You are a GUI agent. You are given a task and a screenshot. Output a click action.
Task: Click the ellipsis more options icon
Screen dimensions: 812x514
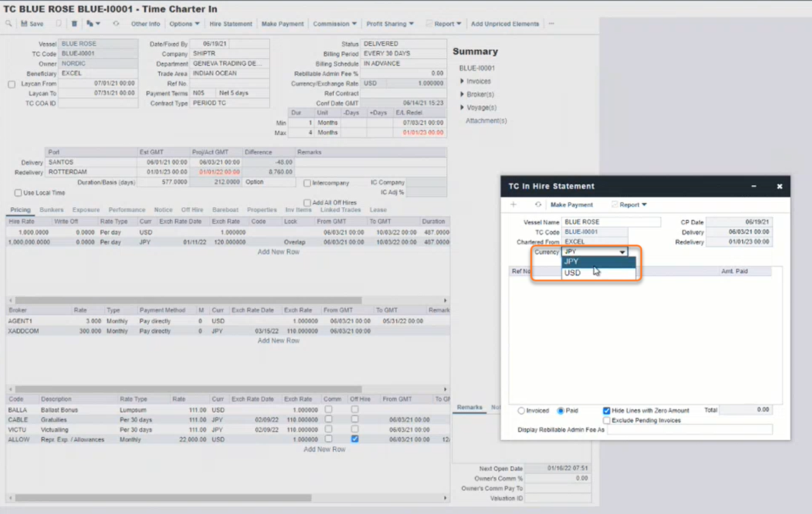[x=551, y=24]
